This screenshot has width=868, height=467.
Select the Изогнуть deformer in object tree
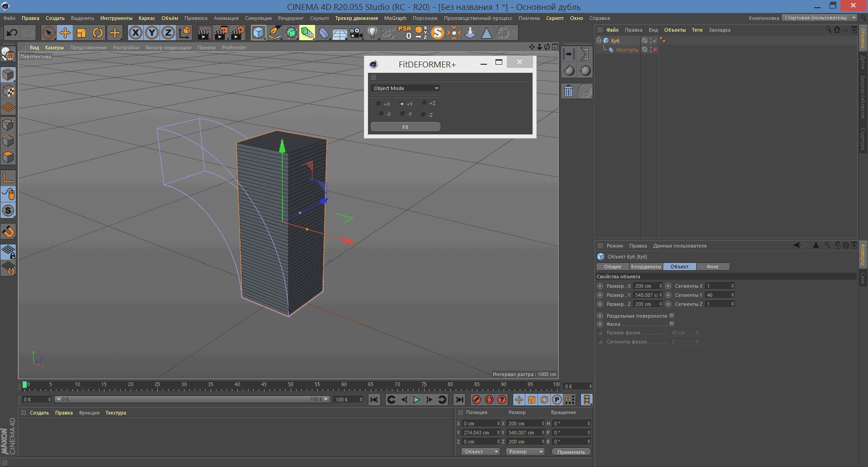coord(627,50)
